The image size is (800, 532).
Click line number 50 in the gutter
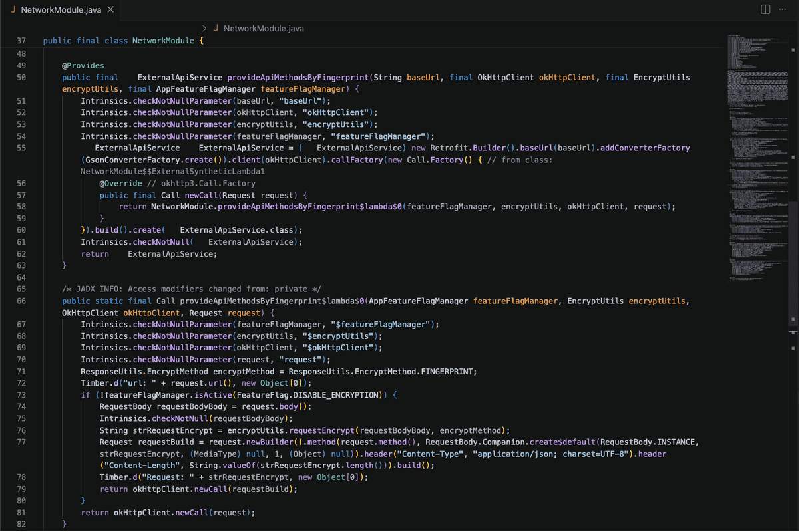click(x=20, y=78)
